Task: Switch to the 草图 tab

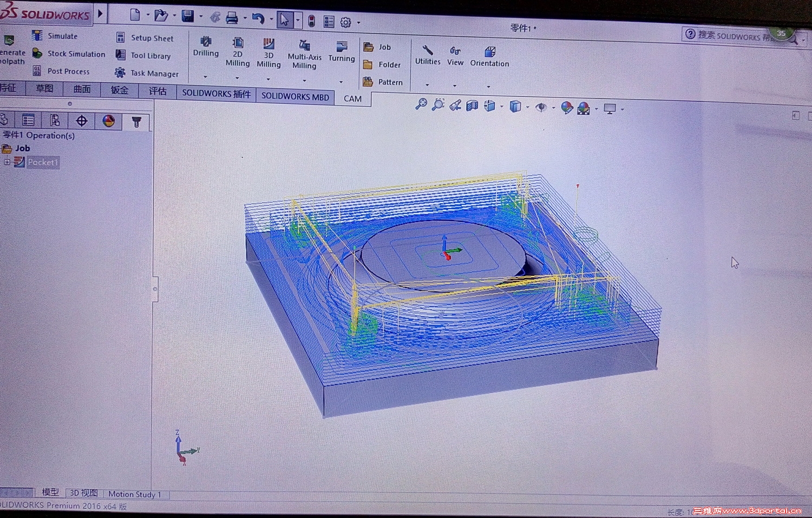Action: 44,89
